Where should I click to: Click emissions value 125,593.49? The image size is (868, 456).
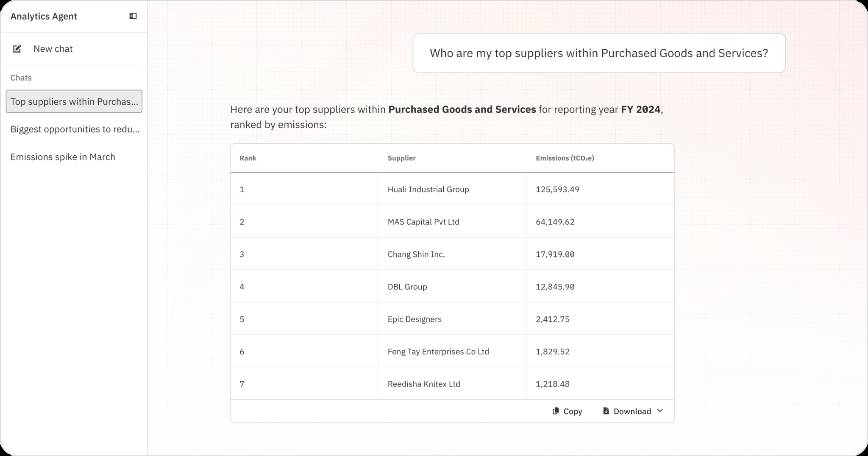[x=557, y=189]
